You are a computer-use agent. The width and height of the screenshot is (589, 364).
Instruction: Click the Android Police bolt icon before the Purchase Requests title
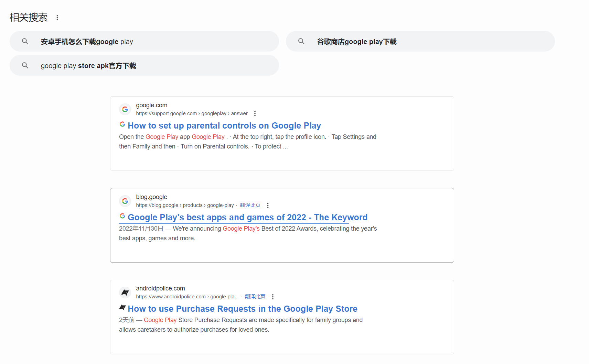(122, 307)
